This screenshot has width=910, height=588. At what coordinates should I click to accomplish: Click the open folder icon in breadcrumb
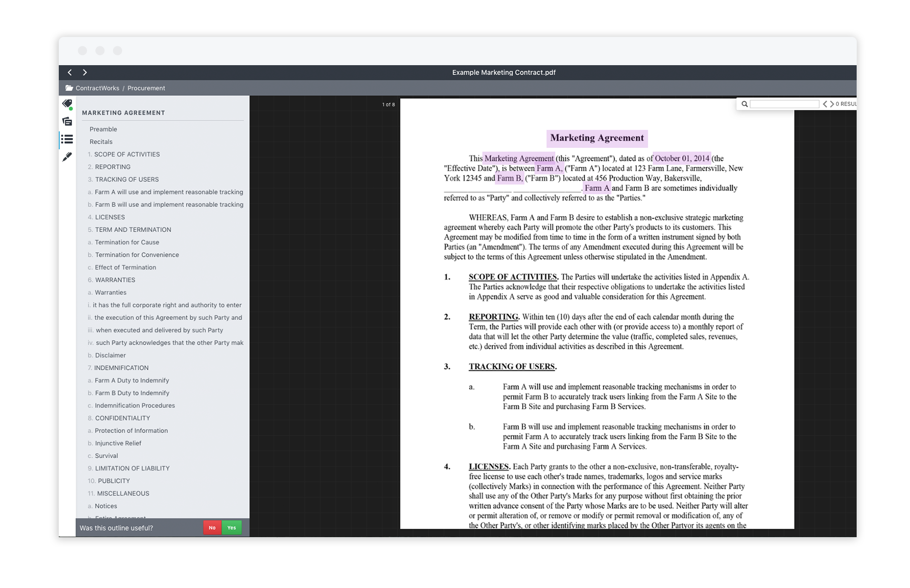point(69,88)
